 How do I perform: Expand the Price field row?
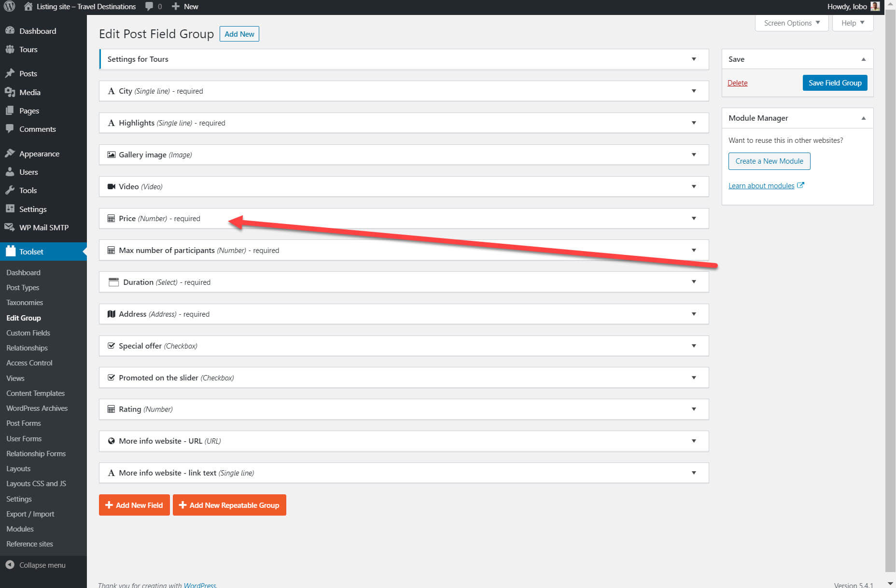(x=694, y=218)
